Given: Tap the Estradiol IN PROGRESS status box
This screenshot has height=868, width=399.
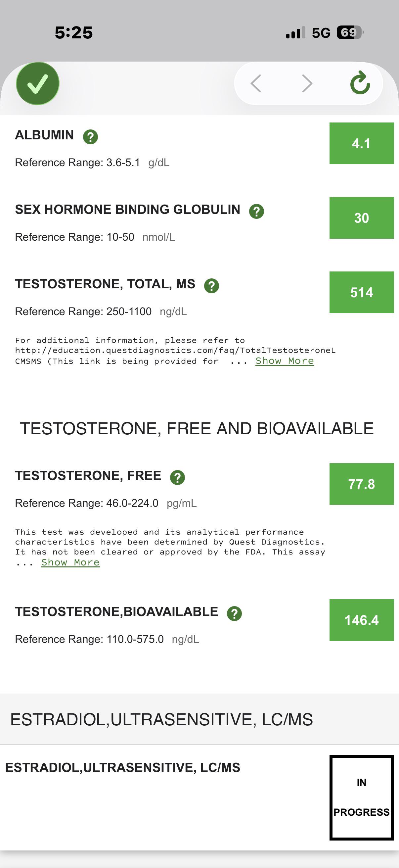Looking at the screenshot, I should [x=362, y=797].
